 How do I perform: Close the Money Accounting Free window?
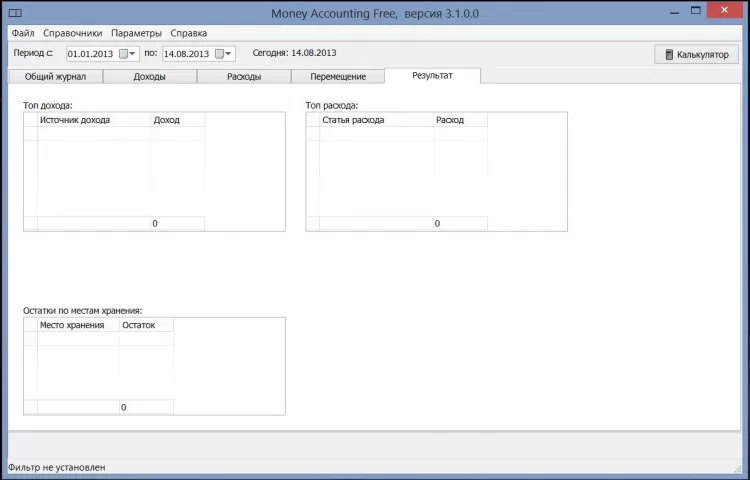tap(724, 11)
